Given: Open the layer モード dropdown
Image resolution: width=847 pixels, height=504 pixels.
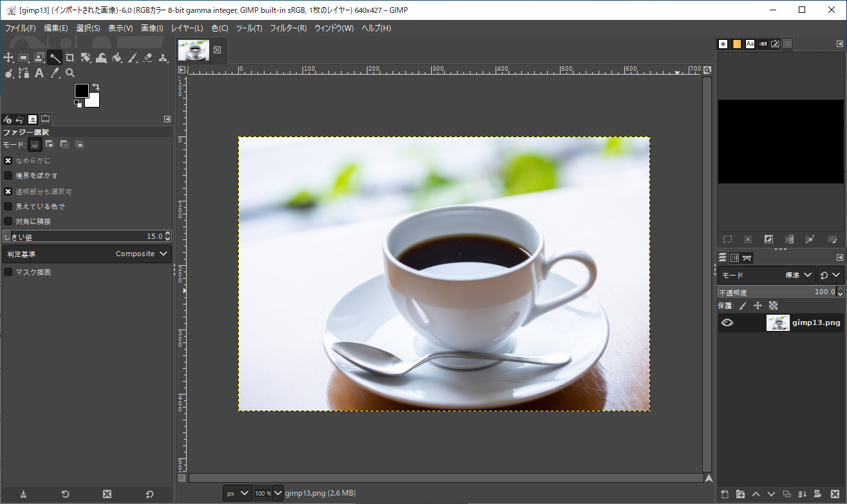Looking at the screenshot, I should click(x=766, y=275).
